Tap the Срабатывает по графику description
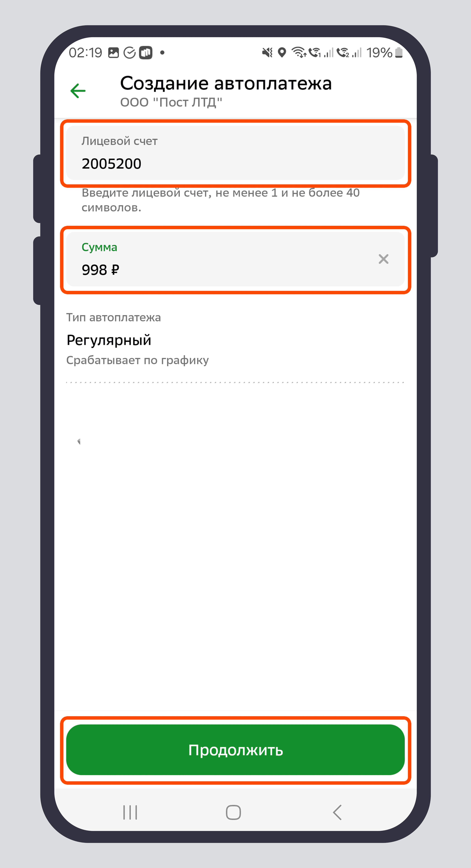The height and width of the screenshot is (868, 471). click(x=137, y=360)
